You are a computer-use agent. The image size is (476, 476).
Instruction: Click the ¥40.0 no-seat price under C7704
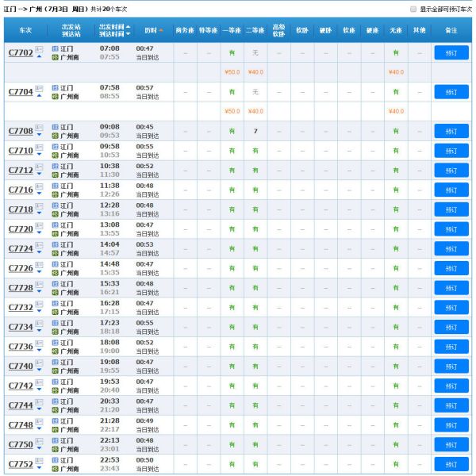click(x=396, y=111)
